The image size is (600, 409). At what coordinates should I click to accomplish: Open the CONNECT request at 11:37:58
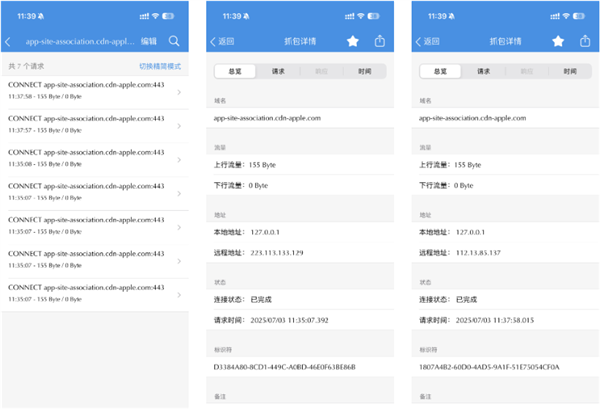click(x=95, y=92)
